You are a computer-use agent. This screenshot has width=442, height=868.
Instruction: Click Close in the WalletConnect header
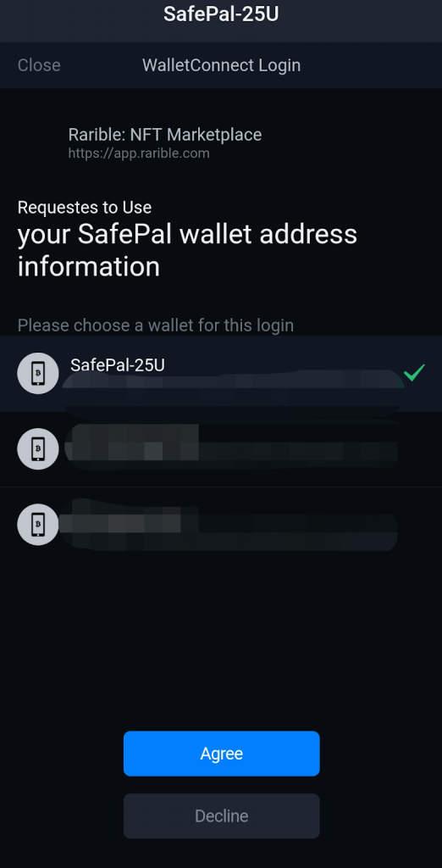39,65
